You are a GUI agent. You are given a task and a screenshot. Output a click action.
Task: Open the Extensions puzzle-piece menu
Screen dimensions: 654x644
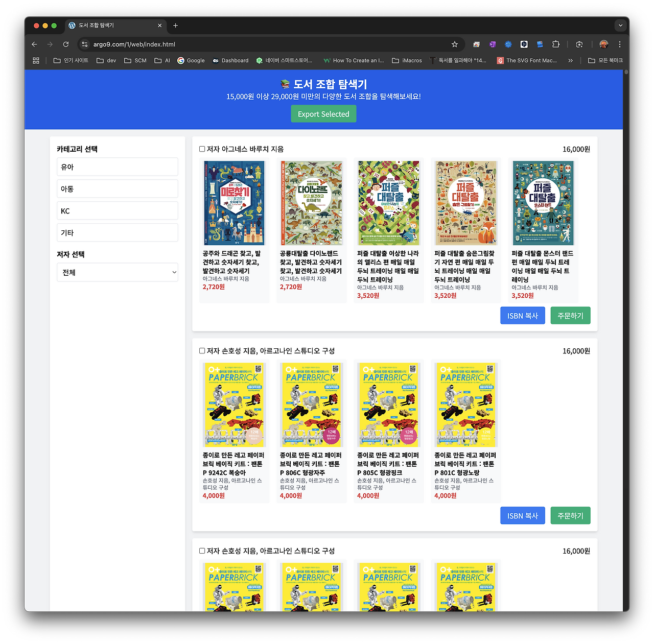point(556,44)
